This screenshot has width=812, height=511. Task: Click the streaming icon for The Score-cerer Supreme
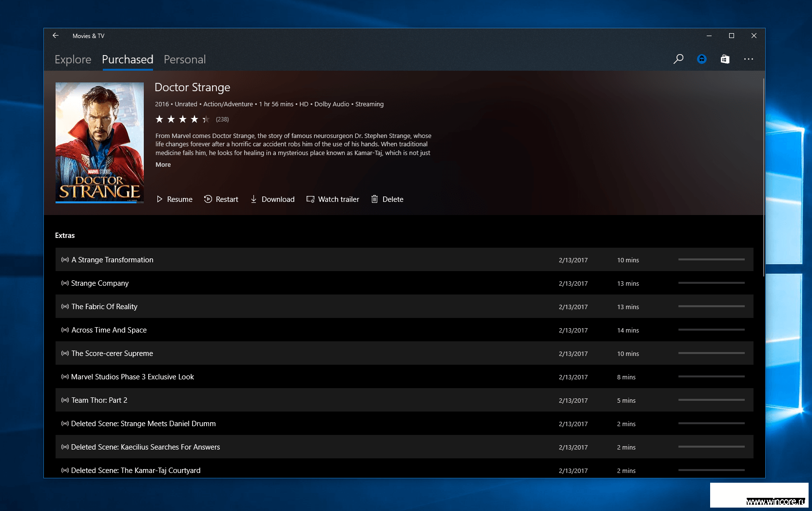pos(65,354)
